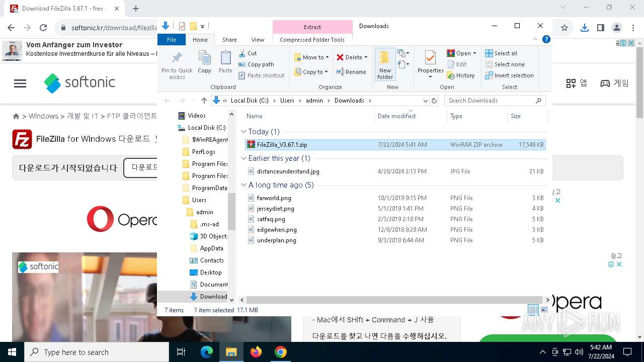
Task: Minimize the ribbon chevron
Action: coord(536,39)
